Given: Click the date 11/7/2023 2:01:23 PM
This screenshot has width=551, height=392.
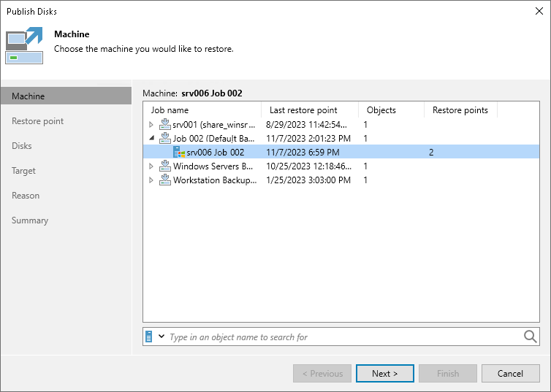Looking at the screenshot, I should [308, 138].
